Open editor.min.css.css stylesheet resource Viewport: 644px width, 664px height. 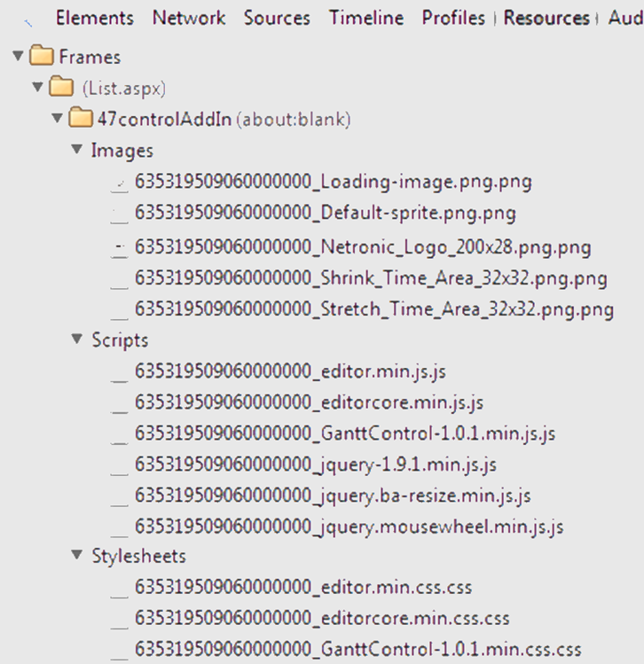pyautogui.click(x=302, y=587)
